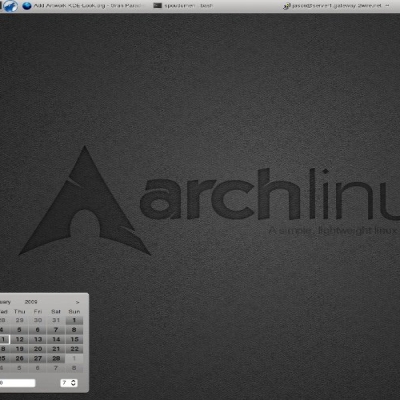This screenshot has width=400, height=400.
Task: Select day 20 in the calendar
Action: pyautogui.click(x=38, y=349)
